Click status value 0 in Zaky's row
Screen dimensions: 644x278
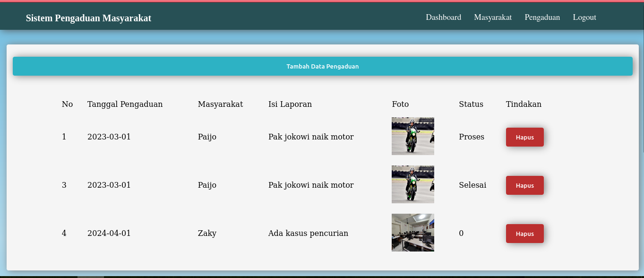[461, 233]
